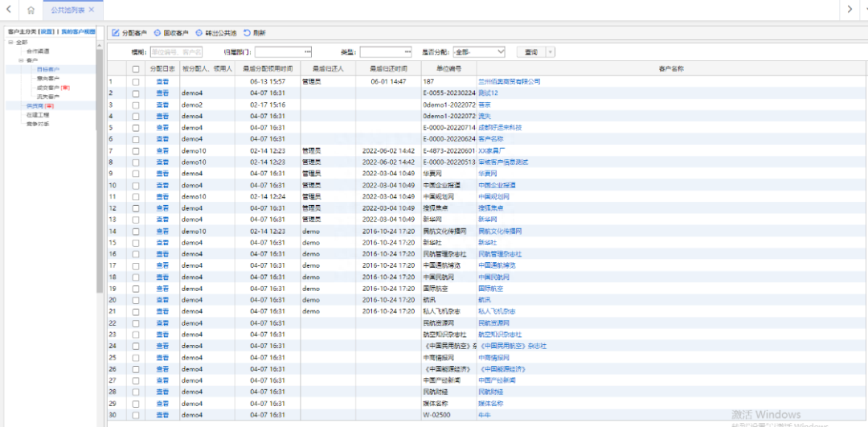Viewport: 868px width, 427px height.
Task: Open dropdown arrow beside 查询 button
Action: point(551,51)
